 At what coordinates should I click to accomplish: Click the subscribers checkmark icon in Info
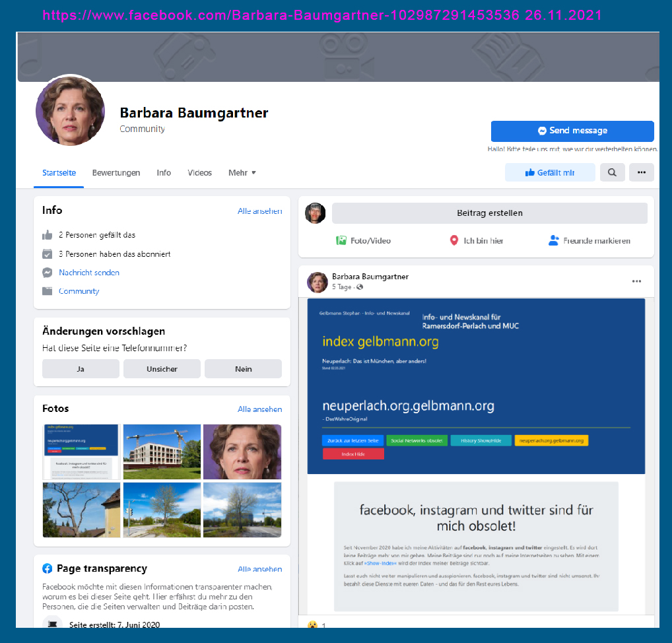click(47, 254)
